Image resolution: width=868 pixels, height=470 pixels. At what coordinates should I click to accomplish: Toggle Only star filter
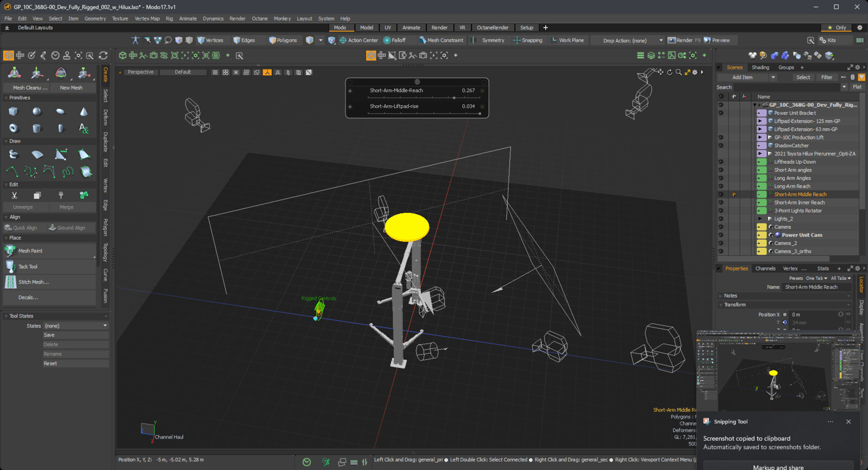coord(836,28)
